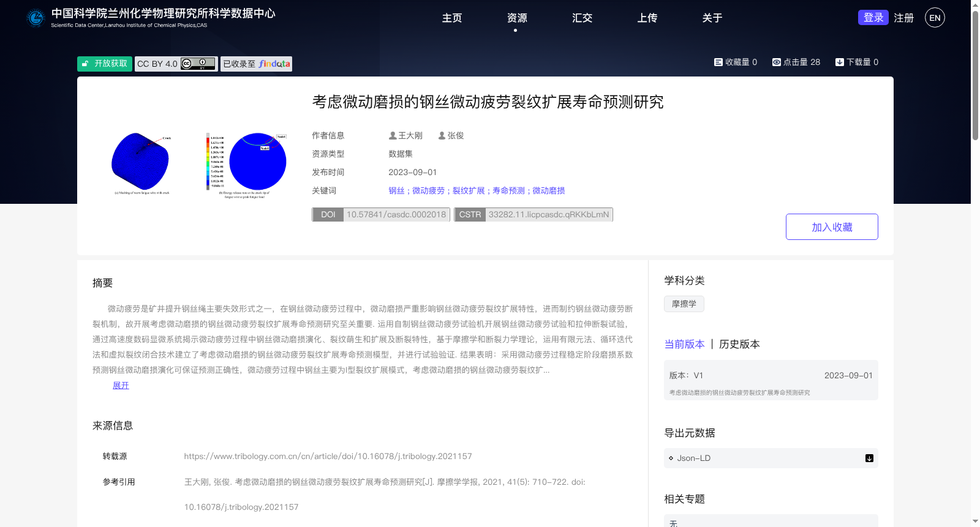Open the 资源 menu item
The image size is (980, 527).
point(517,18)
